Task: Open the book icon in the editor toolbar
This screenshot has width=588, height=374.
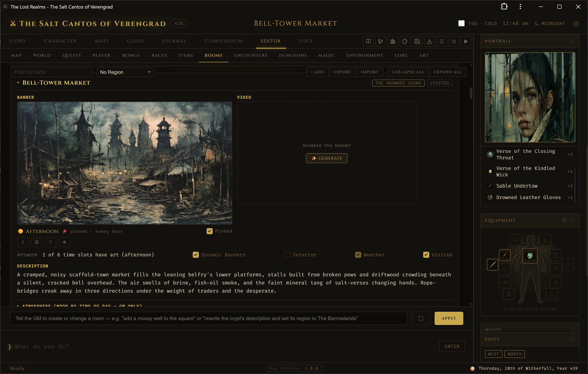Action: click(x=368, y=41)
